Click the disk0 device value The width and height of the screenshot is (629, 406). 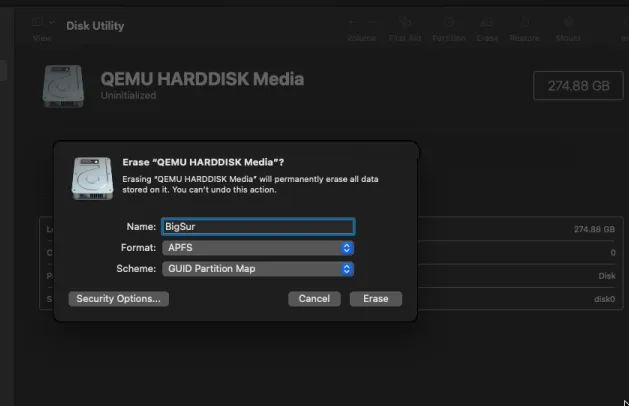tap(605, 299)
